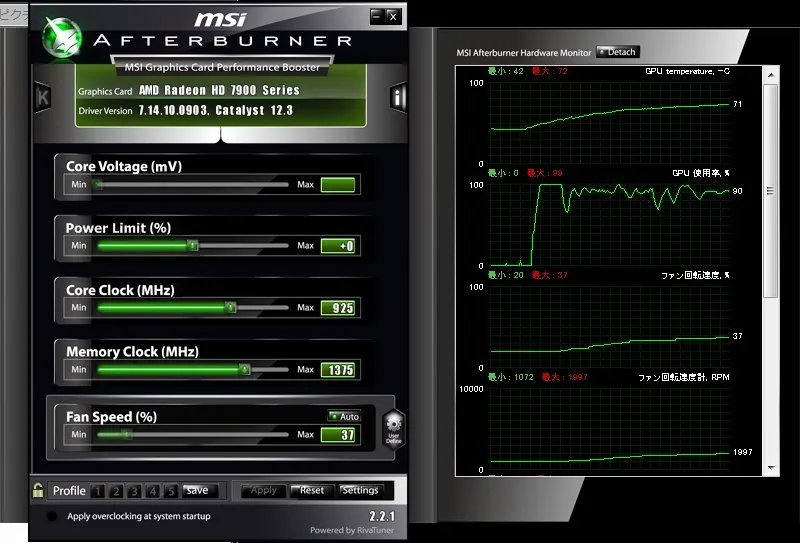Click the MSI Afterburner Hardware Monitor title
Viewport: 800px width, 543px height.
tap(523, 53)
